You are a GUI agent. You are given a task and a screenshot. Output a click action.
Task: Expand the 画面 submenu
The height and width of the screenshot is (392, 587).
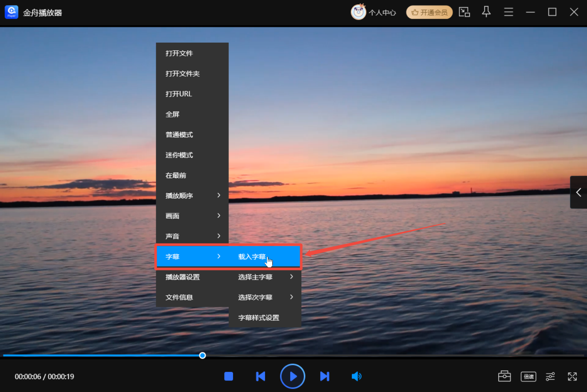tap(192, 216)
